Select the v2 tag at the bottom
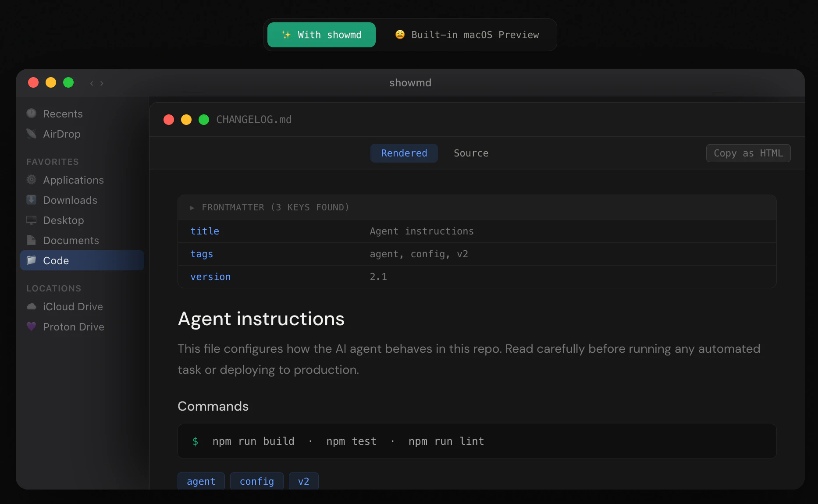This screenshot has width=818, height=504. (303, 481)
